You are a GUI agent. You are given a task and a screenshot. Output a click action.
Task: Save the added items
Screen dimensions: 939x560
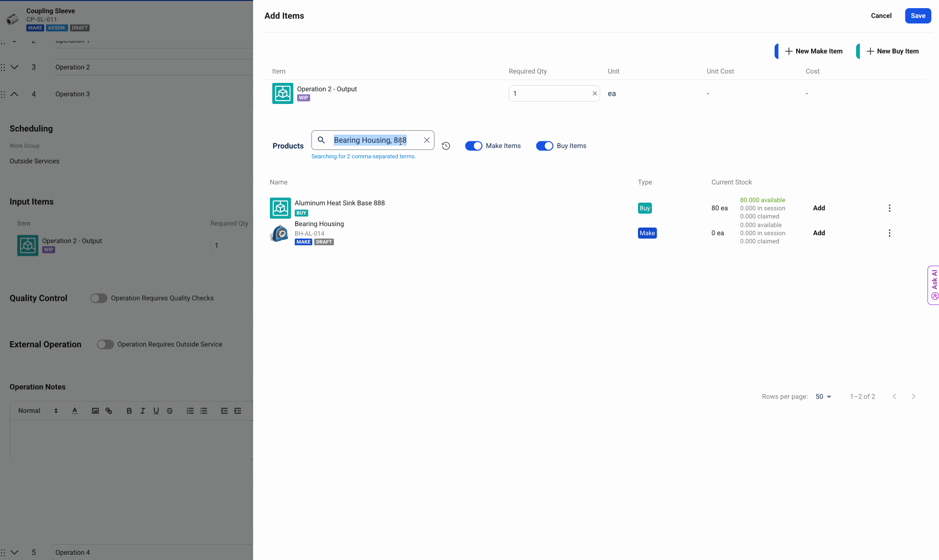click(917, 16)
